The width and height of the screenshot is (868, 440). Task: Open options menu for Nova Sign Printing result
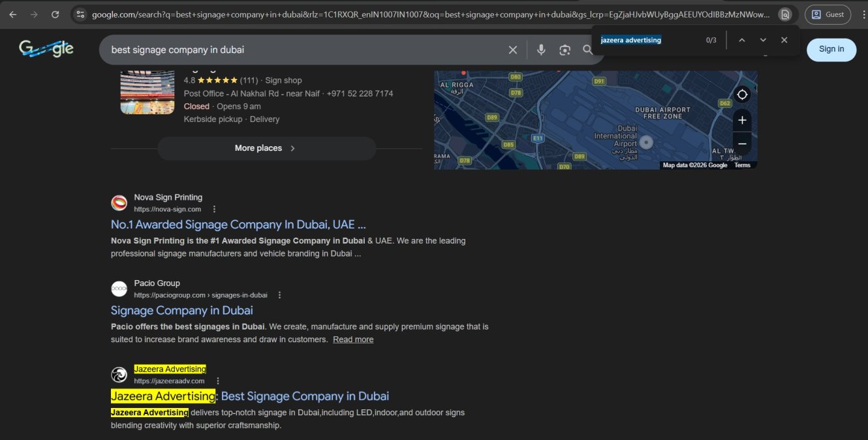214,209
